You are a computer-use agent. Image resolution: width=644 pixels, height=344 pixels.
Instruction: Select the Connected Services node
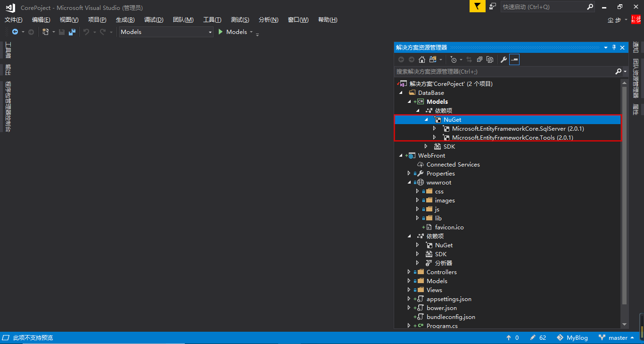(x=453, y=165)
